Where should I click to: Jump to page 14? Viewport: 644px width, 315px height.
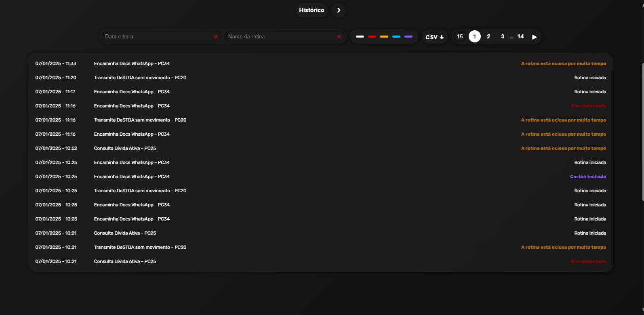[521, 36]
